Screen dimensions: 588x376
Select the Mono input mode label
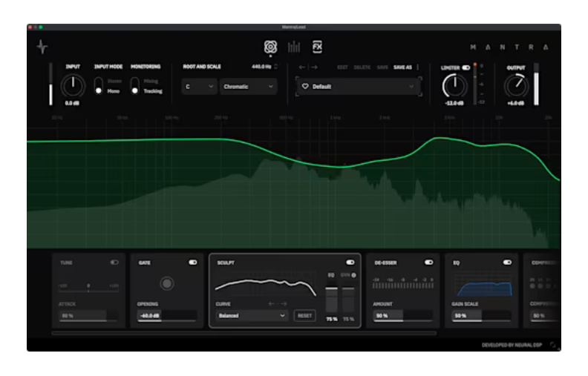[114, 91]
